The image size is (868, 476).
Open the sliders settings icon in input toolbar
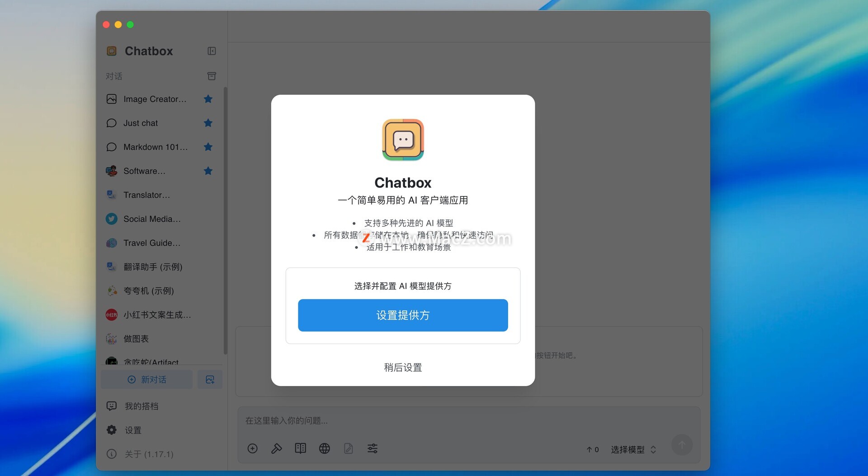click(372, 448)
